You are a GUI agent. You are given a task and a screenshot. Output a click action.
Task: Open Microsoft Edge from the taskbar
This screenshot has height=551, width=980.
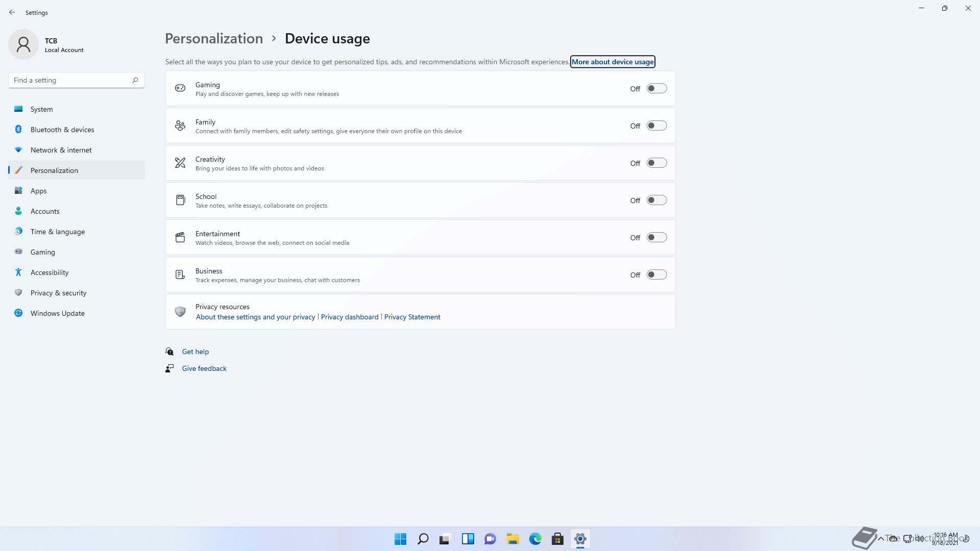pyautogui.click(x=535, y=539)
